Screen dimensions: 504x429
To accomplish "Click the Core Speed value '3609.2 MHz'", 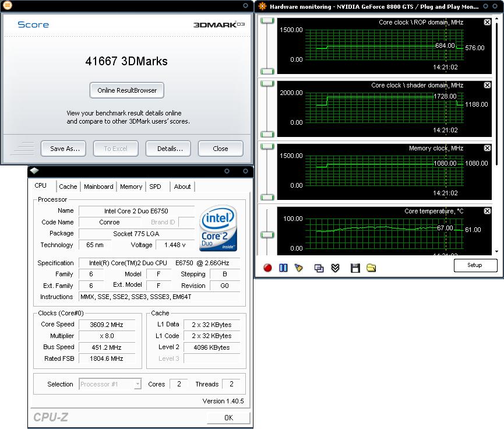I will tap(107, 325).
